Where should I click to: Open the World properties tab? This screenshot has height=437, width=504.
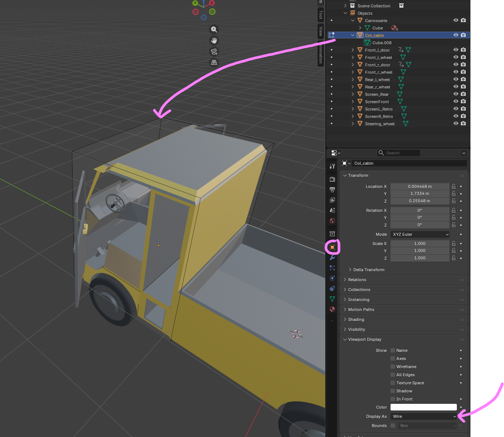[x=332, y=221]
